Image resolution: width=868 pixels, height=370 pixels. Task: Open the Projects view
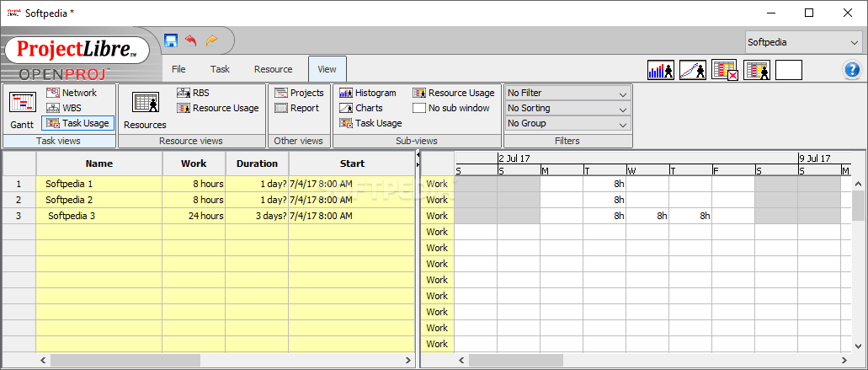click(300, 93)
